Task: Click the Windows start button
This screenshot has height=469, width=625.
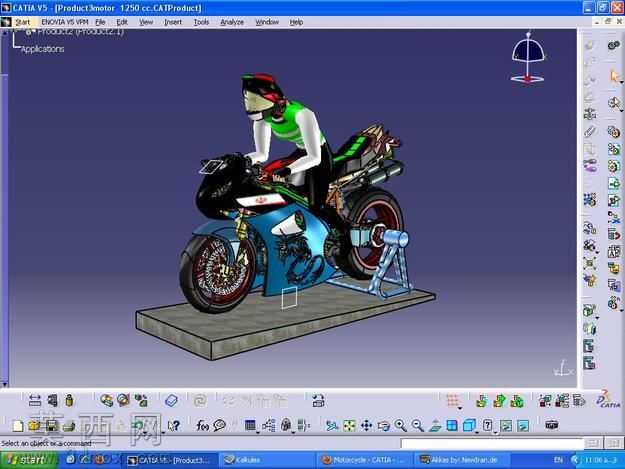Action: (x=29, y=460)
